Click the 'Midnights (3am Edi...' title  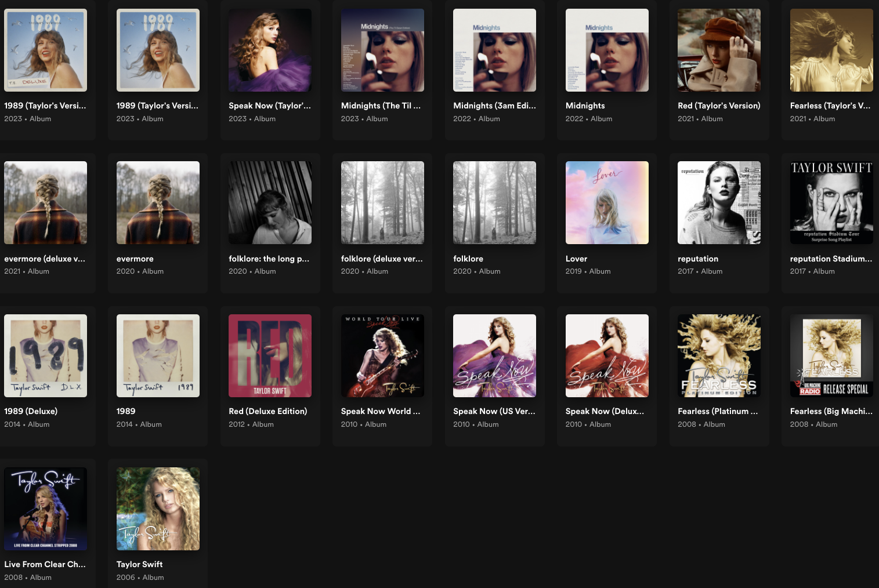494,106
